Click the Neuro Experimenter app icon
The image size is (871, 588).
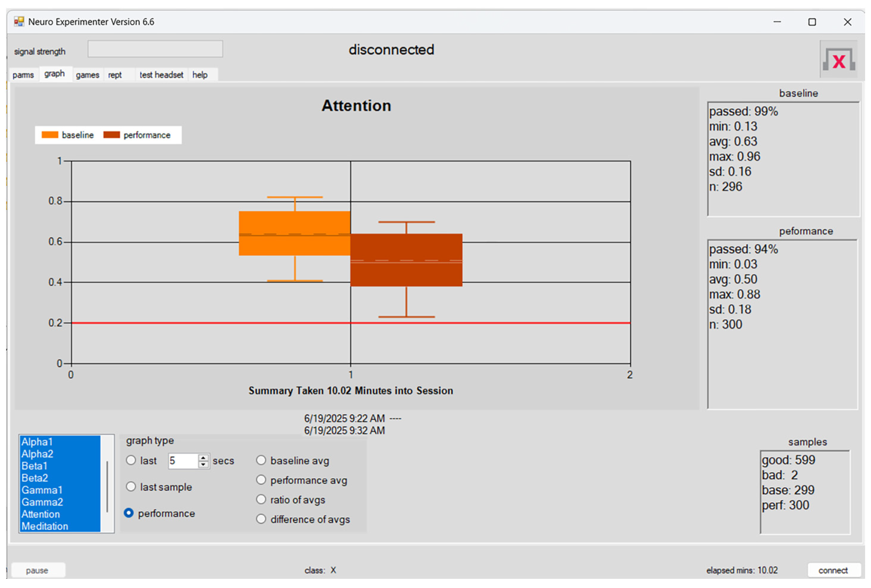click(x=19, y=22)
